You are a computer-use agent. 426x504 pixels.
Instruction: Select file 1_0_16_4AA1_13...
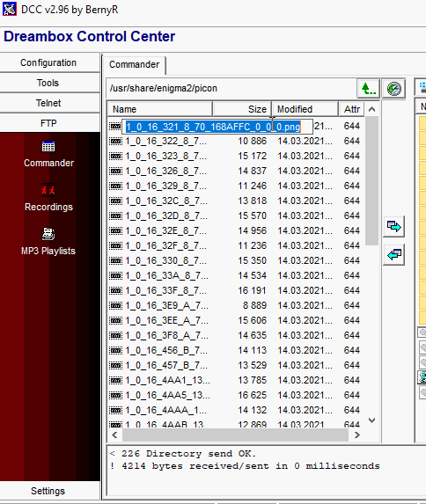pos(167,380)
